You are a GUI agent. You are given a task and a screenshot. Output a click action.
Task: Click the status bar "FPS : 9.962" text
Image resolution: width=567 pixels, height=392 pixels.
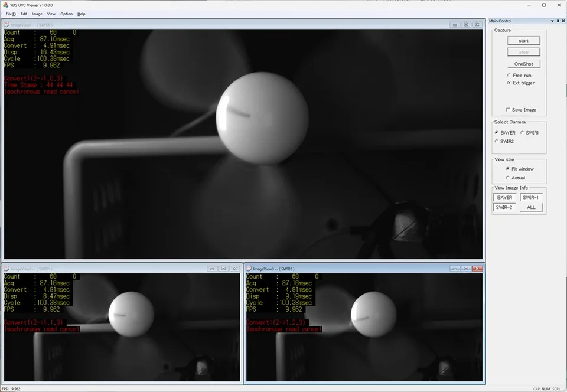pos(11,389)
